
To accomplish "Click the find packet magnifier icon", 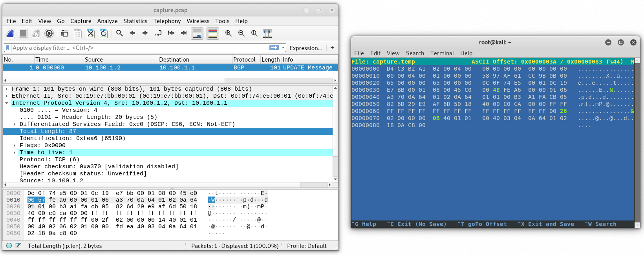I will tap(120, 33).
